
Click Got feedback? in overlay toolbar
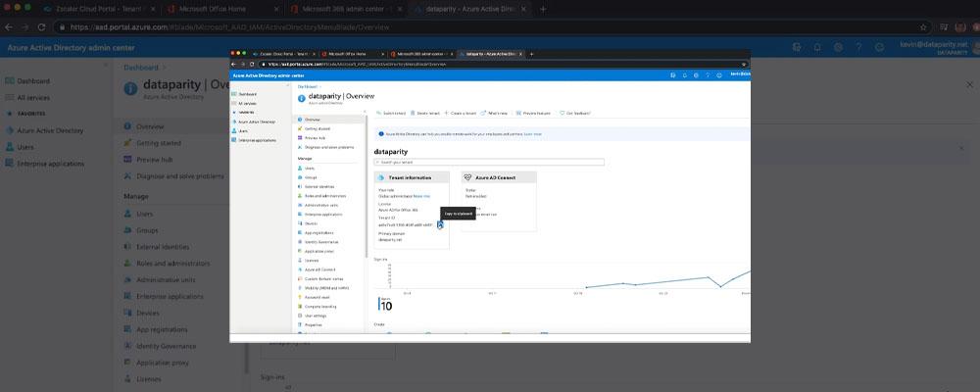click(575, 113)
